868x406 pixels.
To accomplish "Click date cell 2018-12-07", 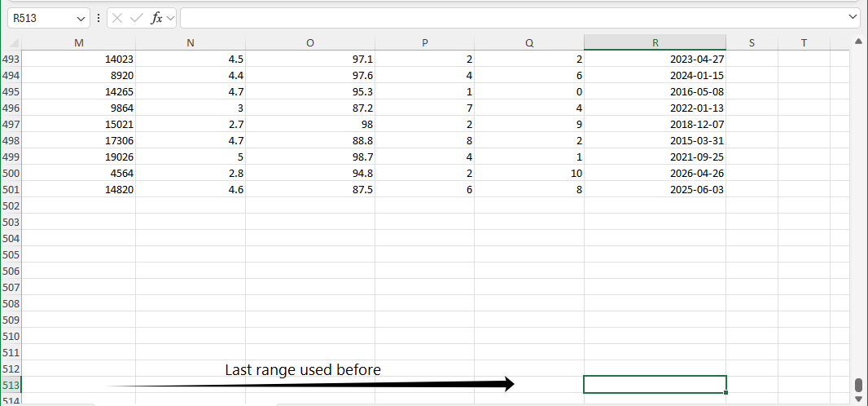I will (x=655, y=124).
